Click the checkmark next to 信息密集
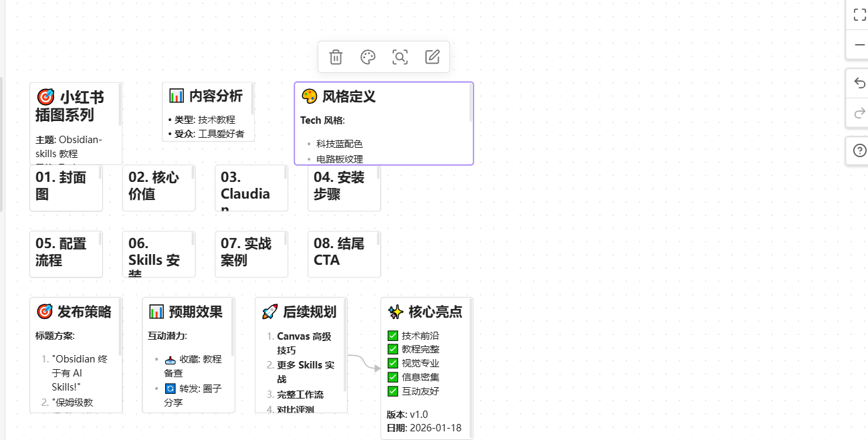This screenshot has width=868, height=440. (393, 377)
